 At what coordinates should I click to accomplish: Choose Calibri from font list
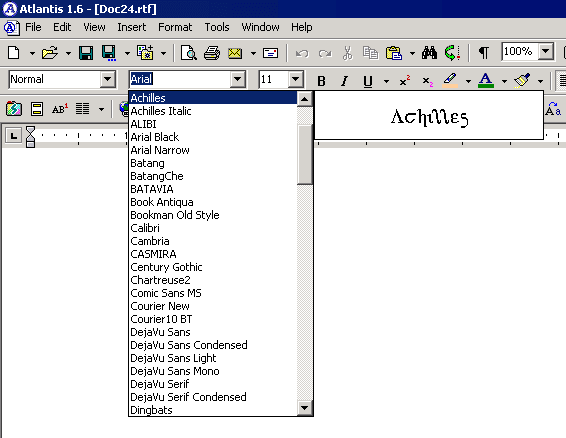[x=213, y=228]
